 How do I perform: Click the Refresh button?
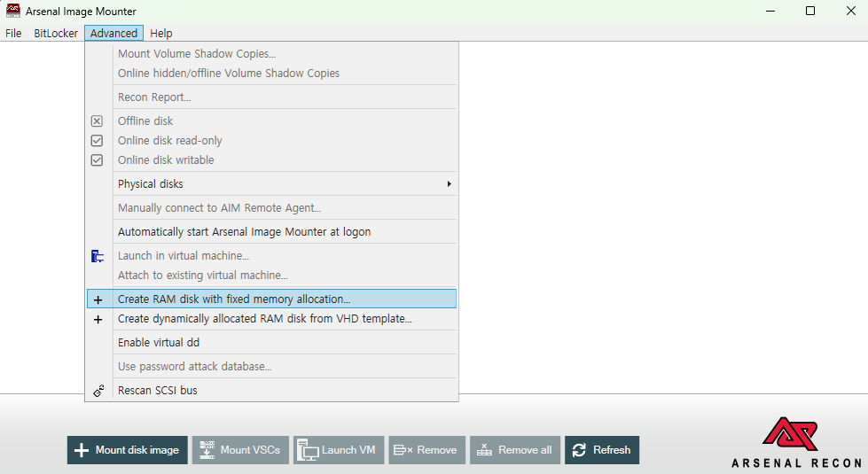[602, 450]
